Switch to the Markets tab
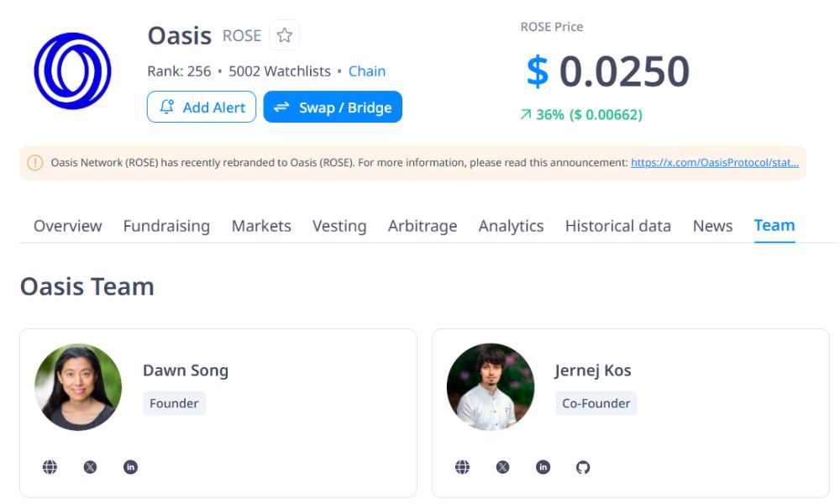Image resolution: width=840 pixels, height=504 pixels. point(261,226)
